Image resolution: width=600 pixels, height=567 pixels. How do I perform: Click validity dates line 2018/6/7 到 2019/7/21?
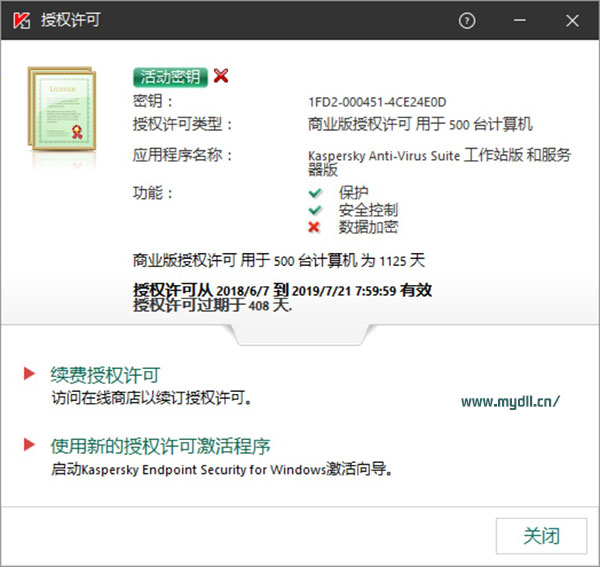(282, 291)
